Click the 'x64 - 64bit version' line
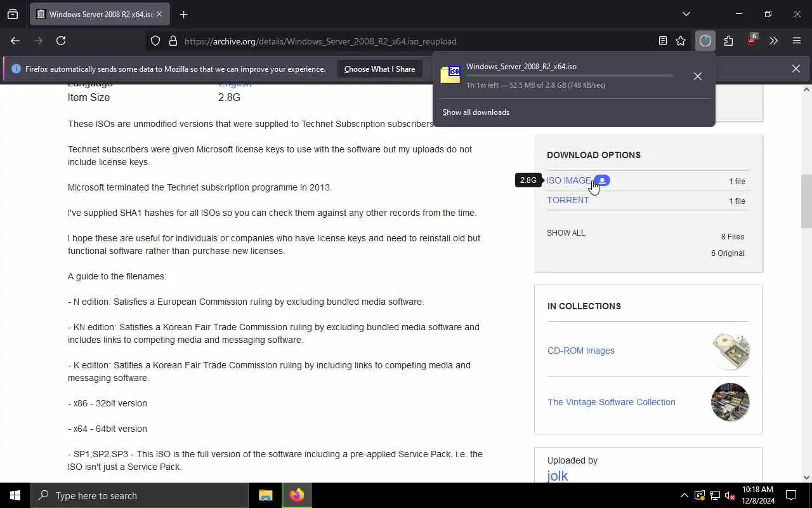 point(107,429)
